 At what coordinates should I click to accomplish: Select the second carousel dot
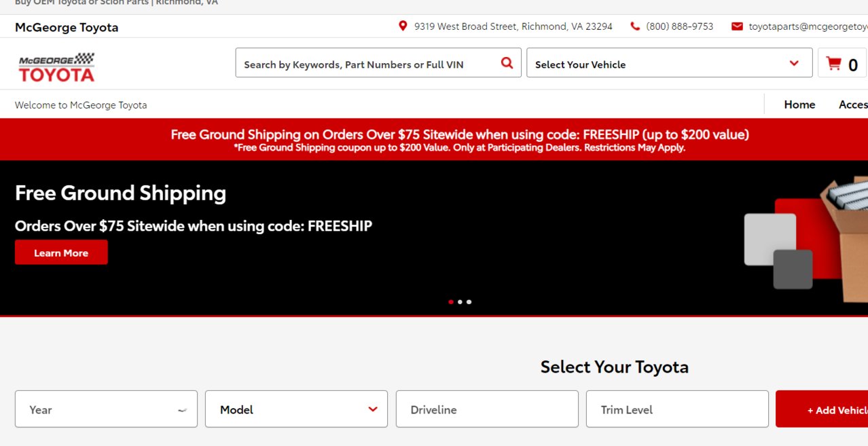(460, 302)
